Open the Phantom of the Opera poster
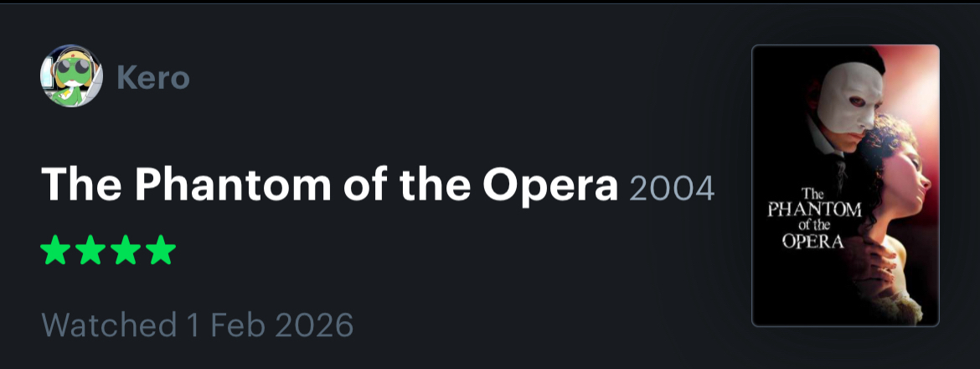This screenshot has width=980, height=369. pyautogui.click(x=845, y=184)
